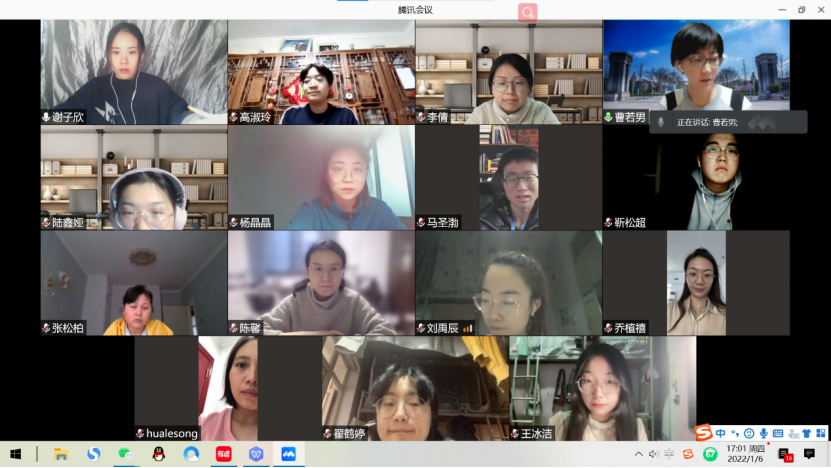
Task: Select 谢子欣's video tile
Action: pos(134,72)
